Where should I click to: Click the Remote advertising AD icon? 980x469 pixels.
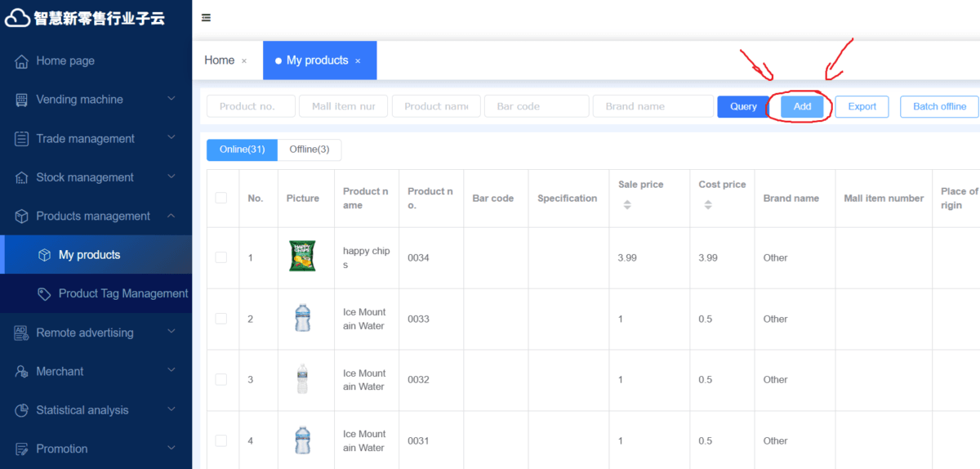pos(22,333)
